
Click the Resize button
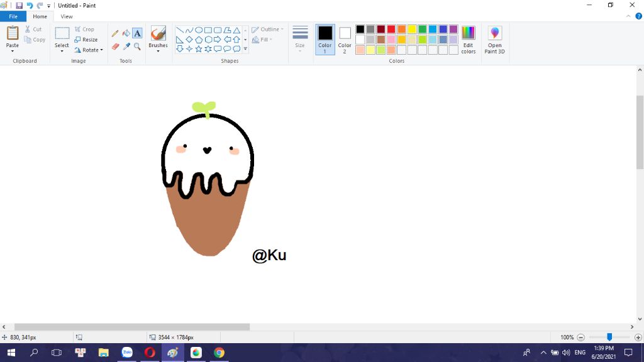coord(86,40)
